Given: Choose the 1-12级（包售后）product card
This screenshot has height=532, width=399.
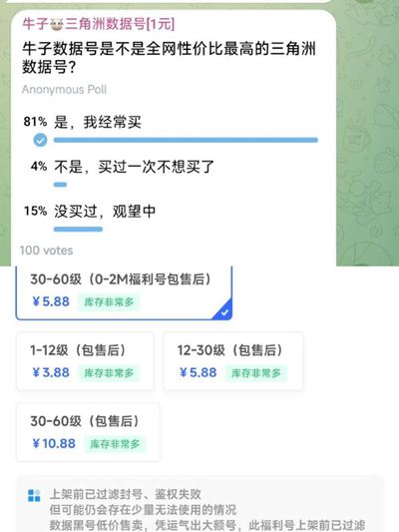Looking at the screenshot, I should point(85,361).
